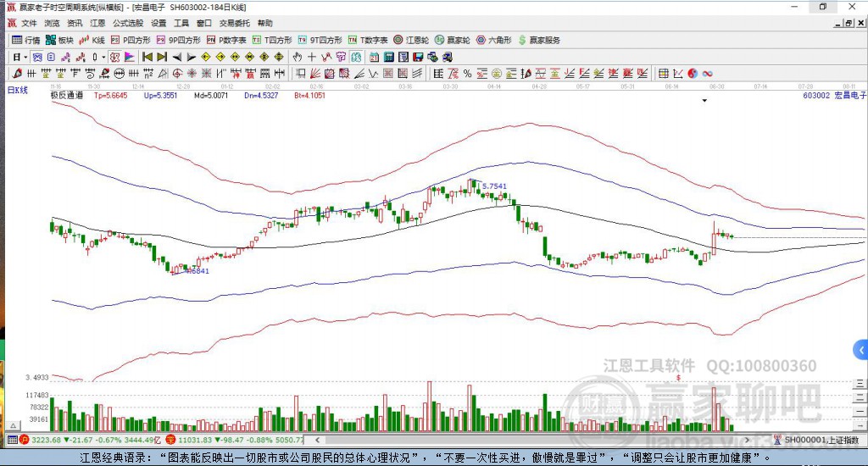Click the 极反通道 indicator name
The width and height of the screenshot is (868, 466).
click(x=67, y=95)
